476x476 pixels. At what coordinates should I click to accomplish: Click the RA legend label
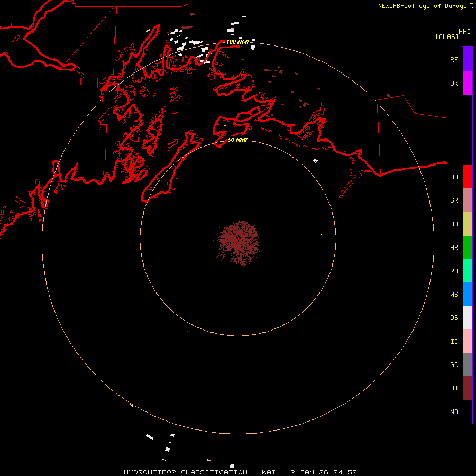coord(454,271)
